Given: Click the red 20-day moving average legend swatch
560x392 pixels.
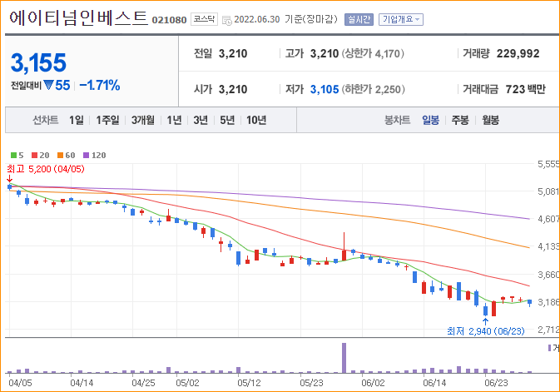Looking at the screenshot, I should pos(35,155).
